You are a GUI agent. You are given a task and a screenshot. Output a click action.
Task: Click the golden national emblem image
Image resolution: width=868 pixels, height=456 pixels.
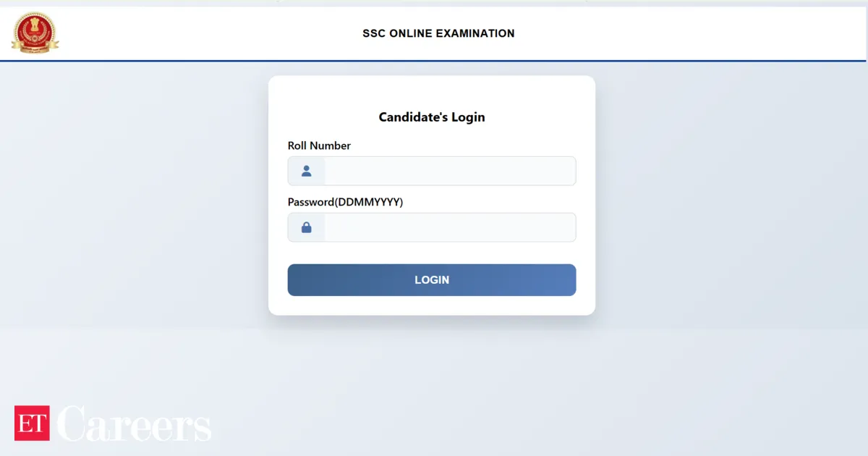coord(34,33)
